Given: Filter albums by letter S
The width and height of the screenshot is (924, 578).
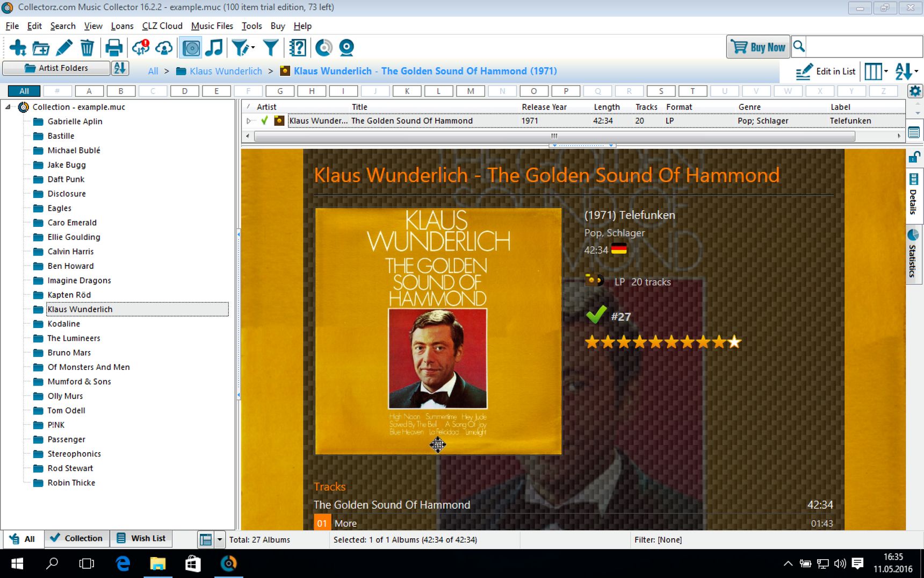Looking at the screenshot, I should pos(661,91).
